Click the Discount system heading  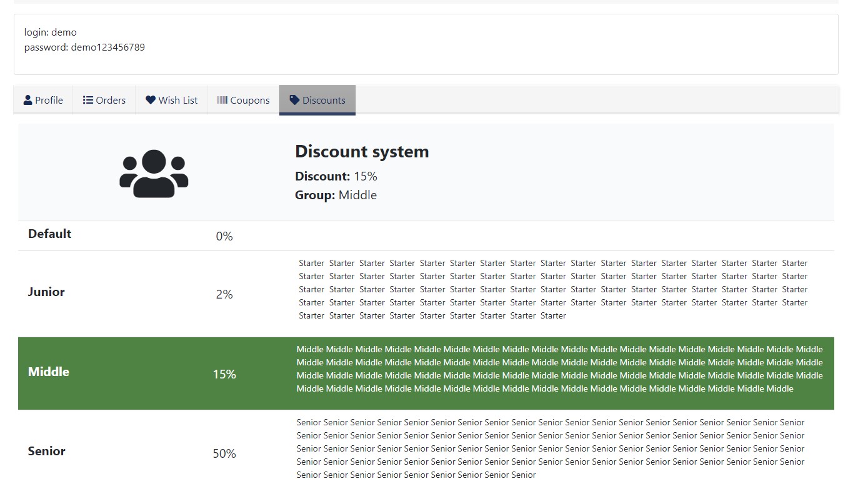coord(362,152)
